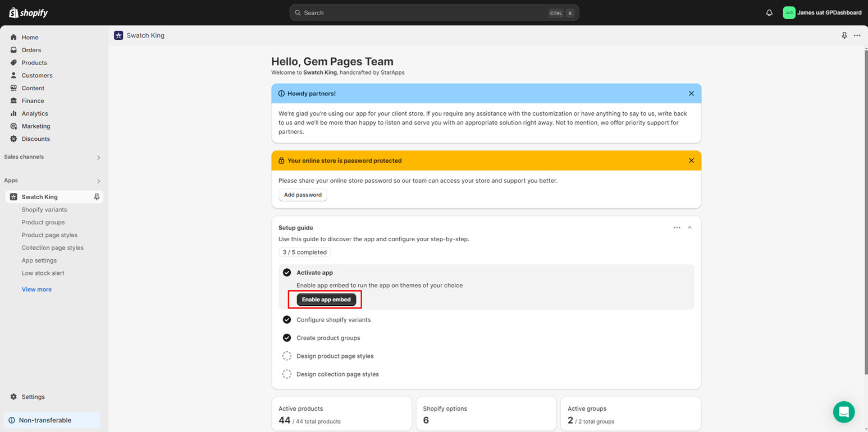Viewport: 868px width, 432px height.
Task: Check off Design collection page styles step
Action: (x=287, y=374)
